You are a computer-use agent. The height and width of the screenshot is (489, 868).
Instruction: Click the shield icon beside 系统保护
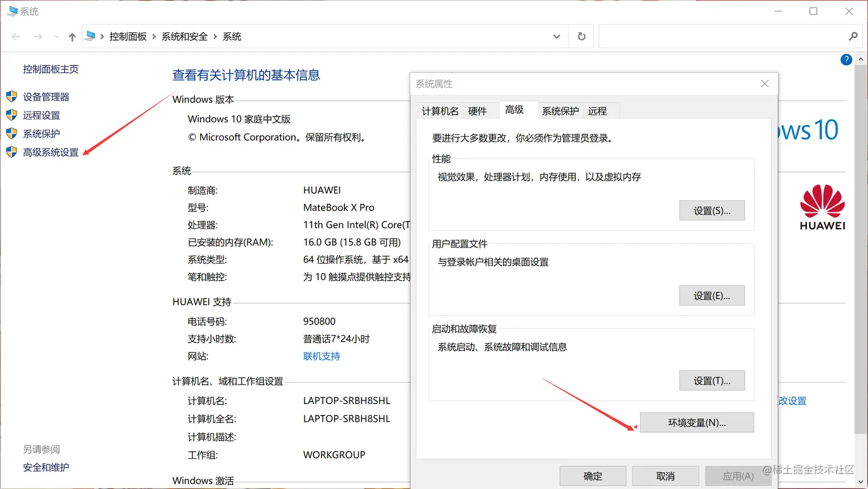[11, 133]
